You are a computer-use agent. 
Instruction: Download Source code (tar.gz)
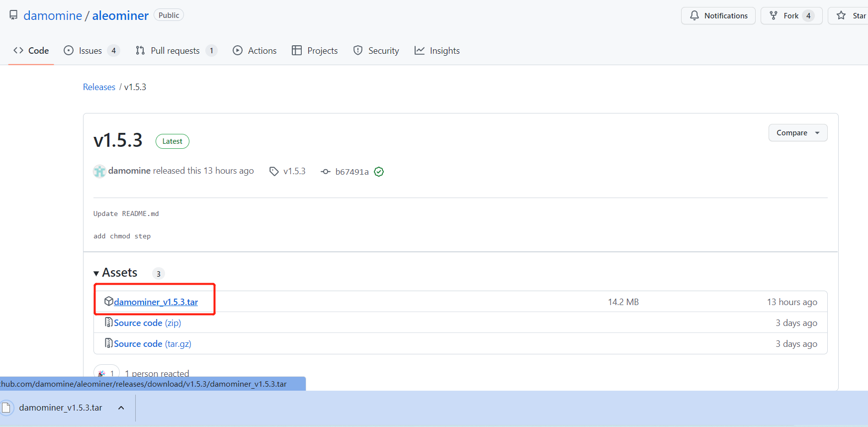(x=153, y=343)
